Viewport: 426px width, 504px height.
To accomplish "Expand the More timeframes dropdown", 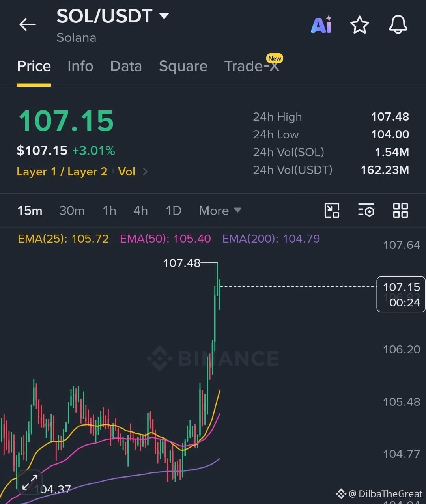I will click(x=220, y=211).
